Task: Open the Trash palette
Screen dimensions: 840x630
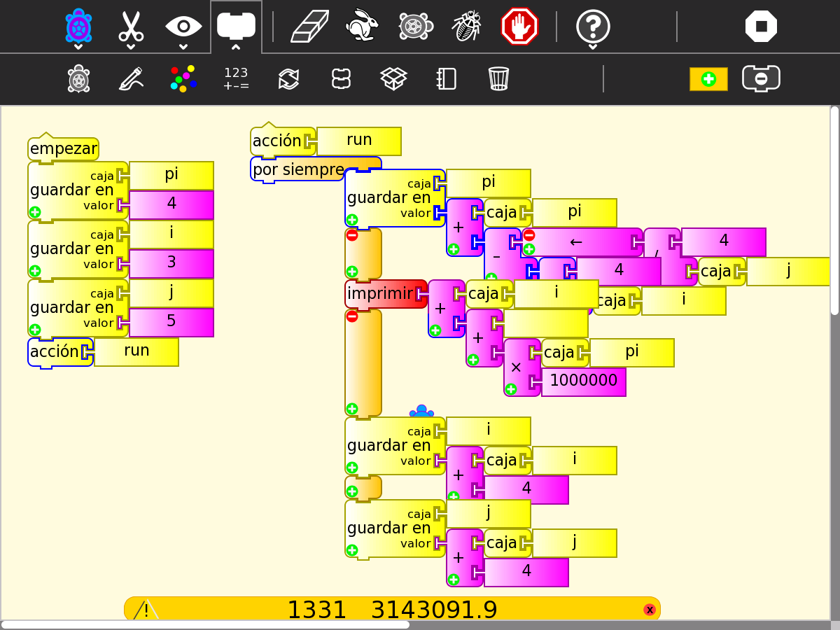Action: click(x=498, y=78)
